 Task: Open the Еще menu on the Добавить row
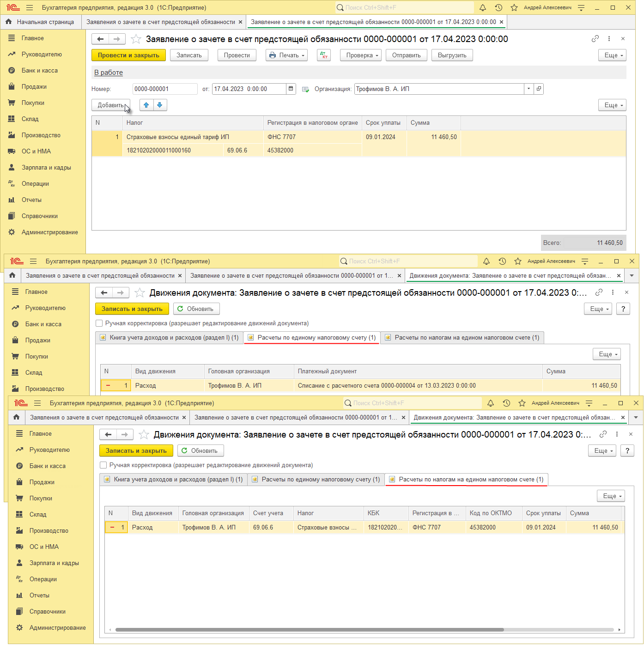[612, 105]
